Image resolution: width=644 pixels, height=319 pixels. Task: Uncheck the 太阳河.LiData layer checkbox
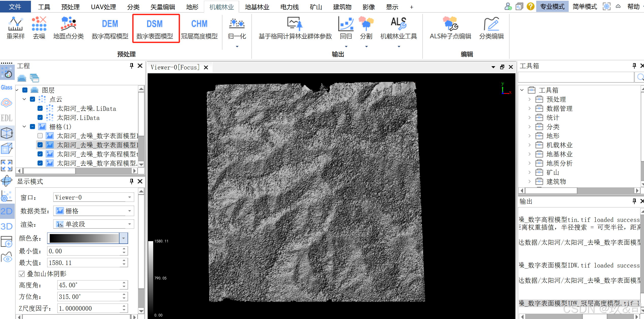pyautogui.click(x=40, y=118)
